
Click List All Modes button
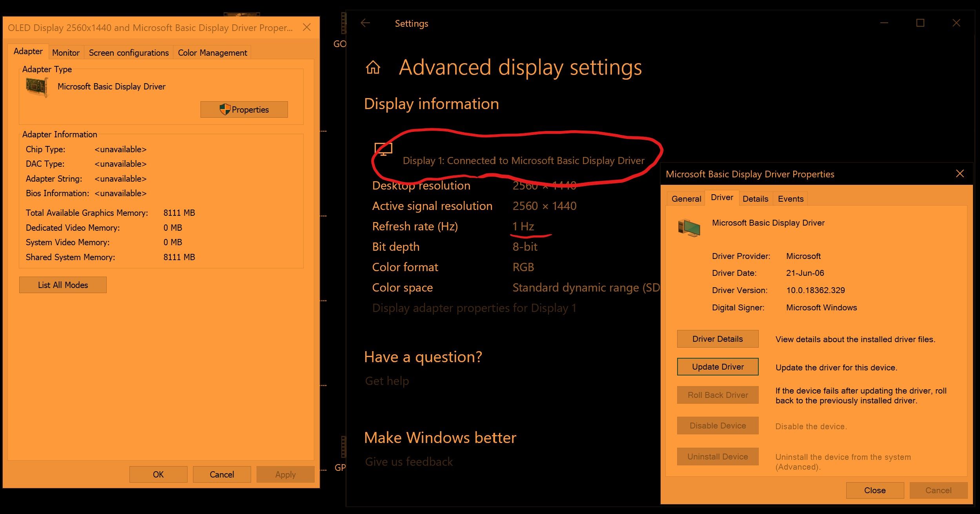pyautogui.click(x=63, y=285)
